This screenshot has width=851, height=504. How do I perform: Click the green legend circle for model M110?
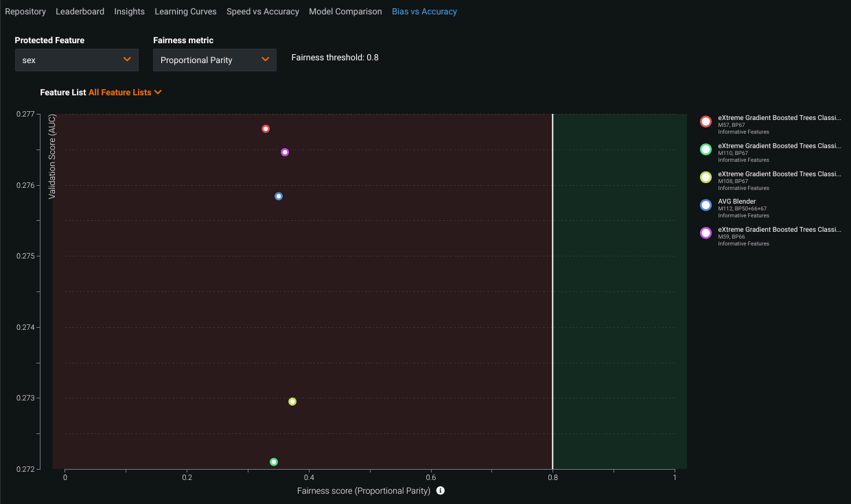click(706, 149)
